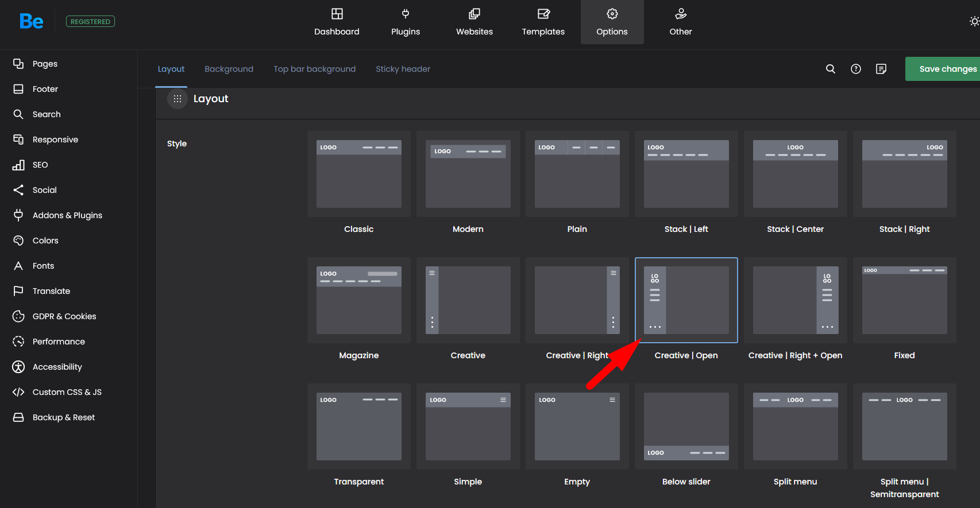Click the REGISTERED badge

coord(90,22)
